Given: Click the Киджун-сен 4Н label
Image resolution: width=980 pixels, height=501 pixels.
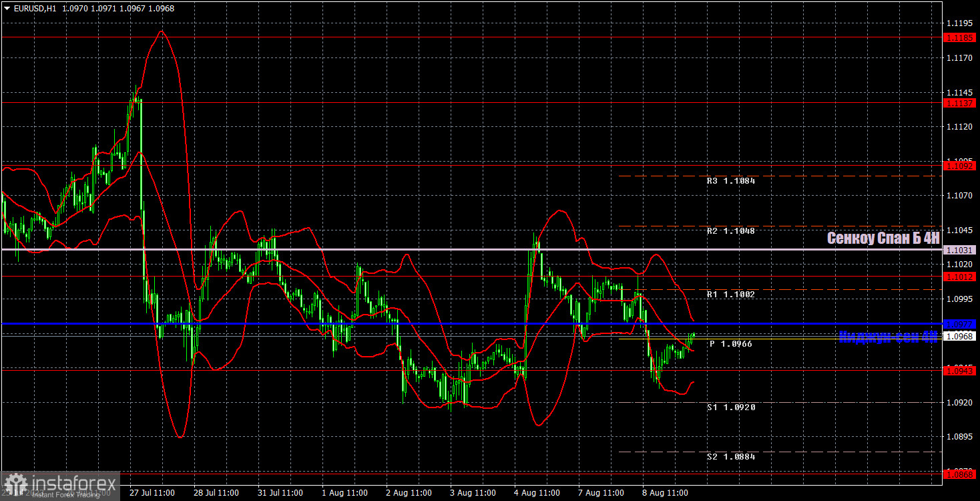Looking at the screenshot, I should click(889, 337).
